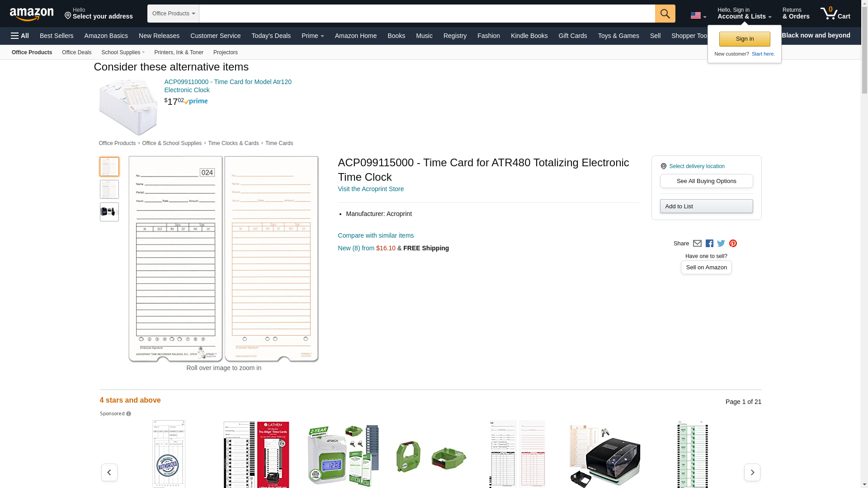Click the See All Buying Options button

(x=706, y=181)
